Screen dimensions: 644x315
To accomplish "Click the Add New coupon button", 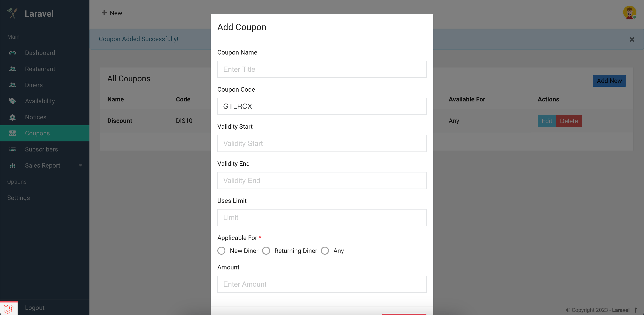I will point(609,81).
